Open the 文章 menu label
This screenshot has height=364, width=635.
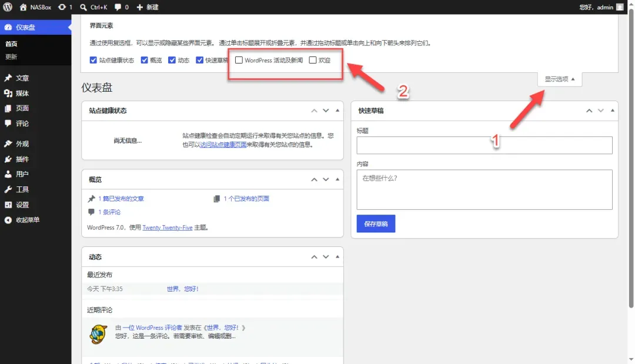click(x=22, y=78)
